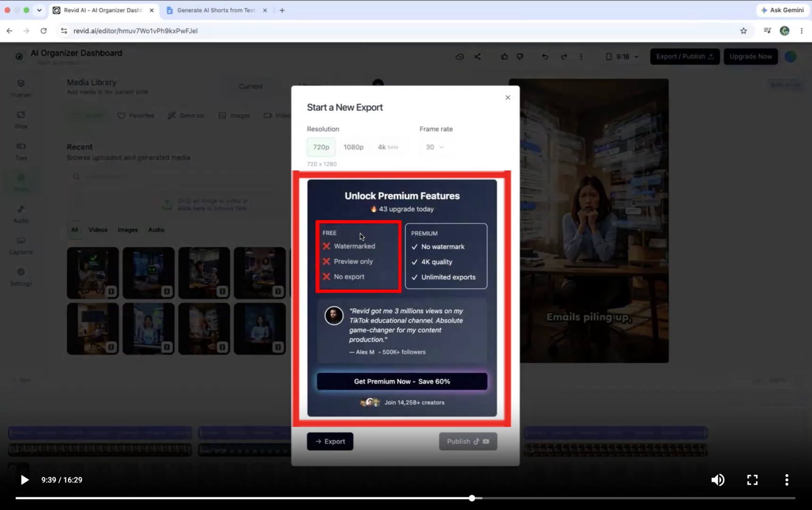Click the video progress bar handle
The width and height of the screenshot is (812, 510).
pos(472,498)
